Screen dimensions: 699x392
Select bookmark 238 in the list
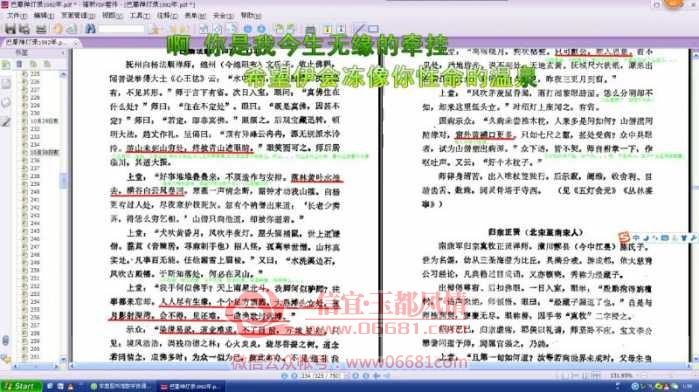click(35, 176)
